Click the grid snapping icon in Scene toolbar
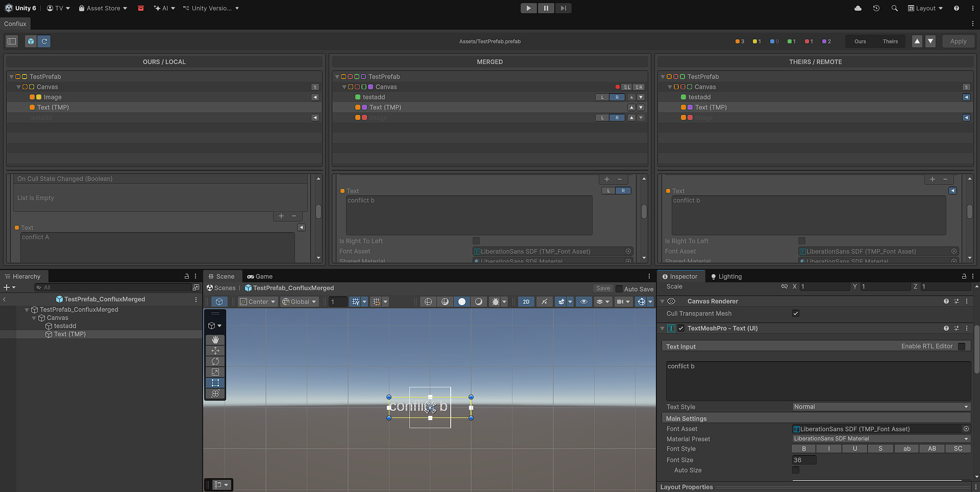Viewport: 980px width, 492px height. (x=355, y=302)
